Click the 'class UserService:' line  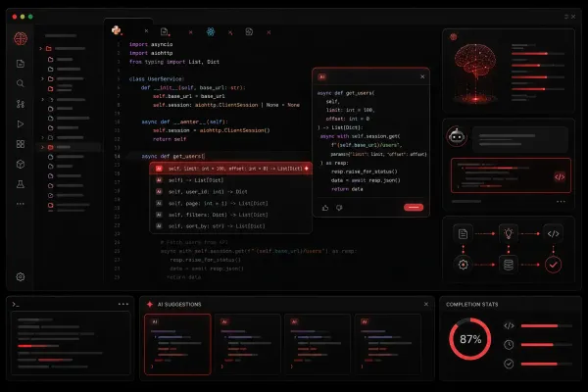coord(157,78)
